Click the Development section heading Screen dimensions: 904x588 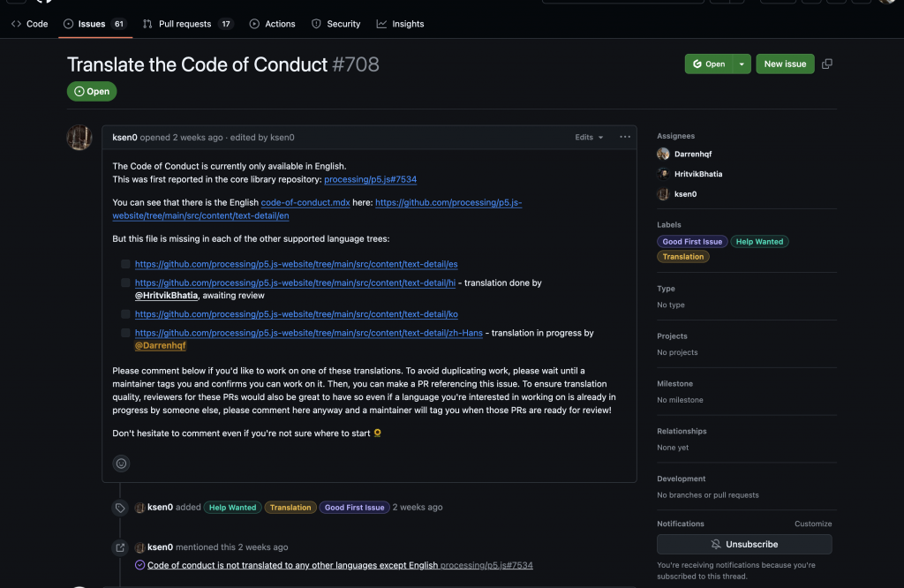click(681, 479)
